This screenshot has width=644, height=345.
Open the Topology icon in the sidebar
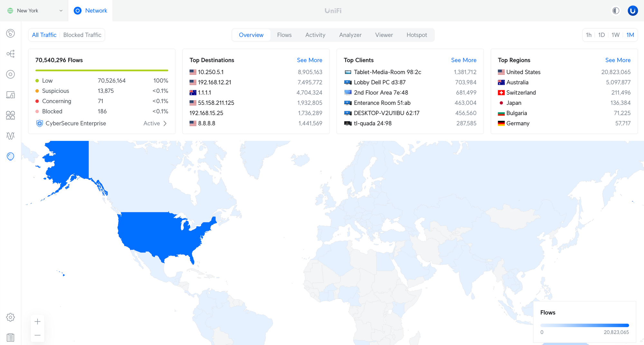pos(10,54)
